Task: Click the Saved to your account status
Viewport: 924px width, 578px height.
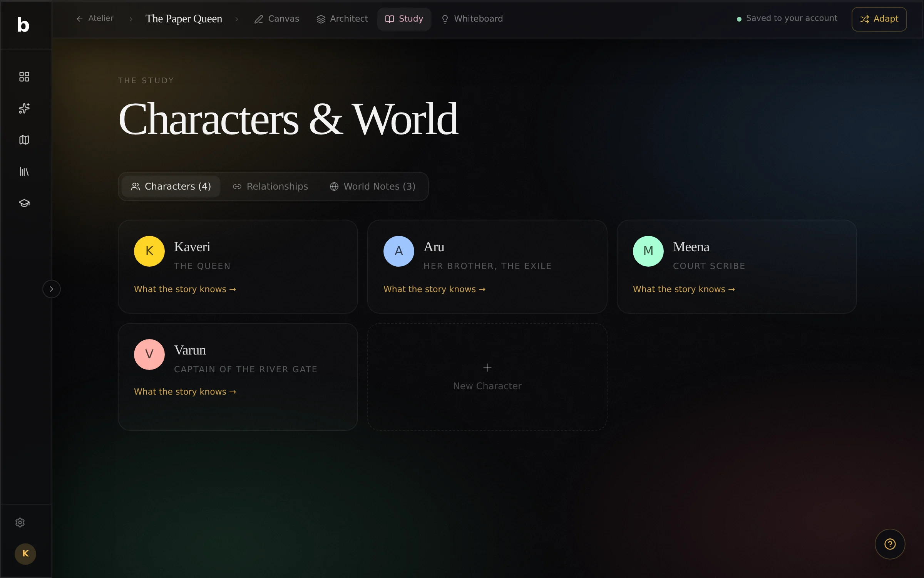Action: click(787, 18)
